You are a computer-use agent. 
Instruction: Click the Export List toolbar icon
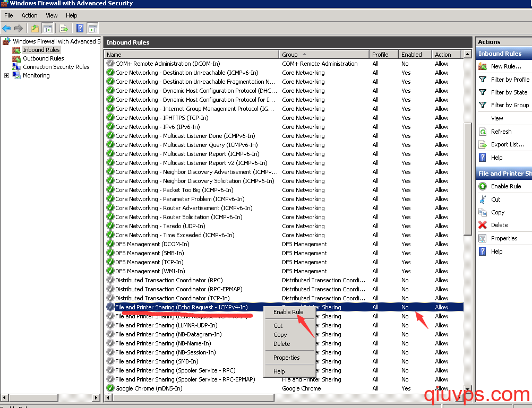pyautogui.click(x=63, y=29)
